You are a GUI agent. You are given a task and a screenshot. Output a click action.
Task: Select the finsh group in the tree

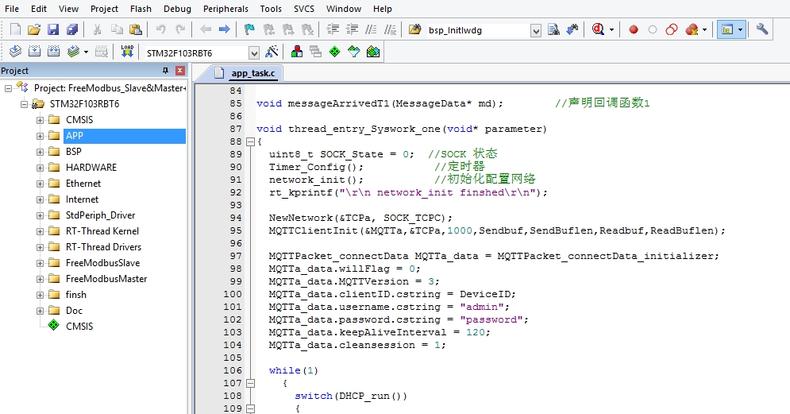(76, 295)
